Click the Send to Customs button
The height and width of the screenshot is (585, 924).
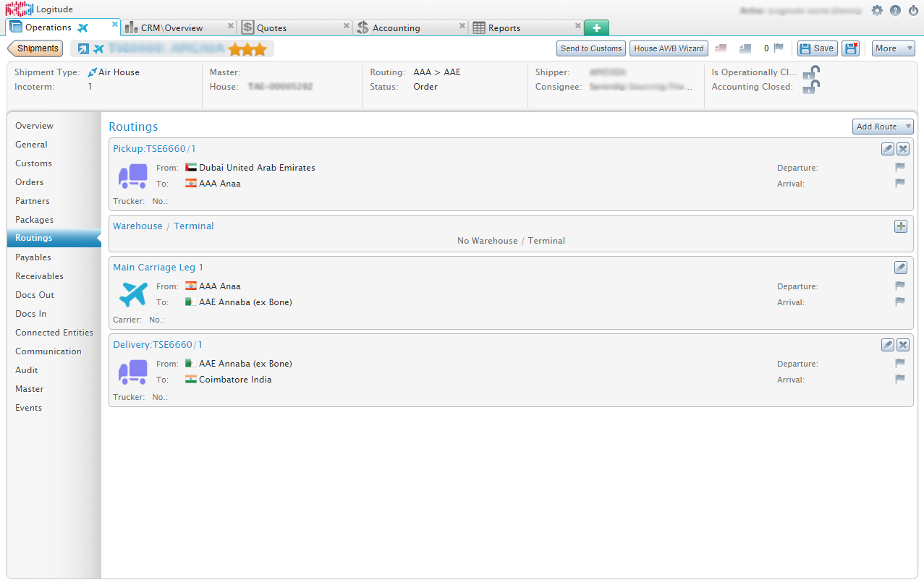click(590, 48)
